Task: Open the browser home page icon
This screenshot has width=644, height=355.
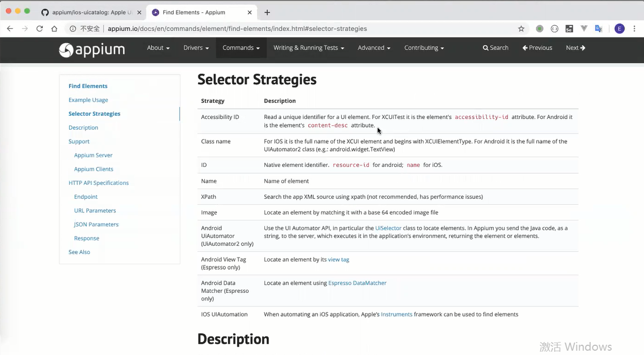Action: 54,29
